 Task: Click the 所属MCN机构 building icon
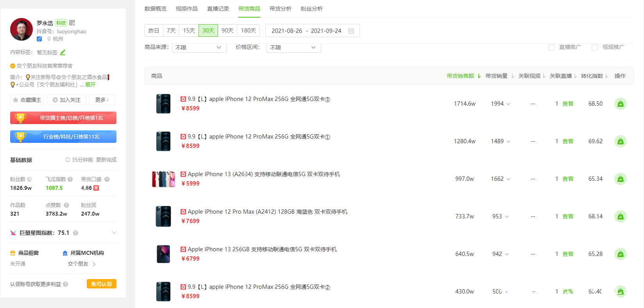click(x=65, y=253)
